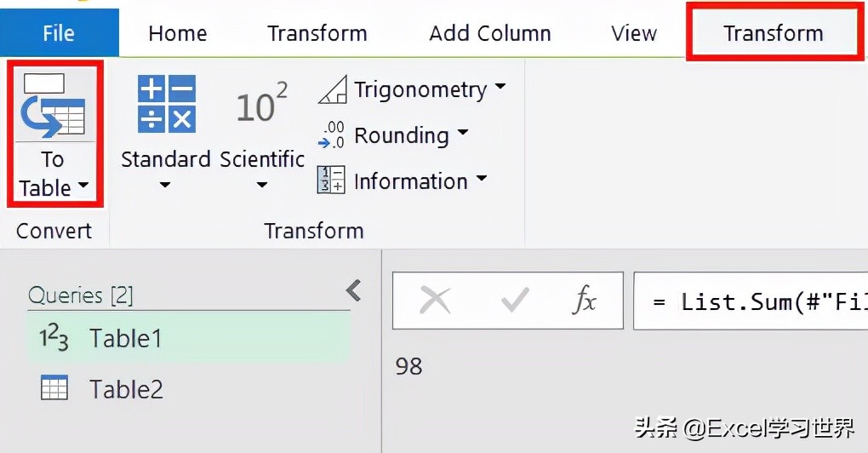Confirm formula with checkmark icon
This screenshot has width=868, height=453.
pyautogui.click(x=515, y=301)
